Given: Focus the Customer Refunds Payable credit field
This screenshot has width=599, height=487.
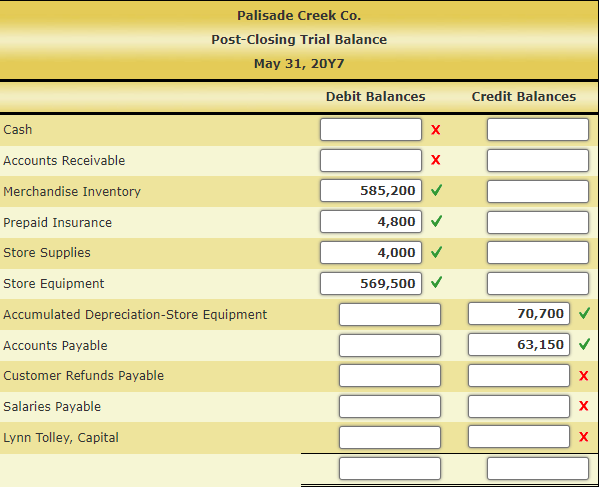Looking at the screenshot, I should pyautogui.click(x=519, y=375).
